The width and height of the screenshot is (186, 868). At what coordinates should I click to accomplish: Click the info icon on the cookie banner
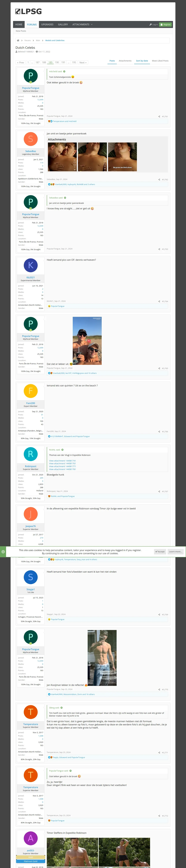point(3,552)
